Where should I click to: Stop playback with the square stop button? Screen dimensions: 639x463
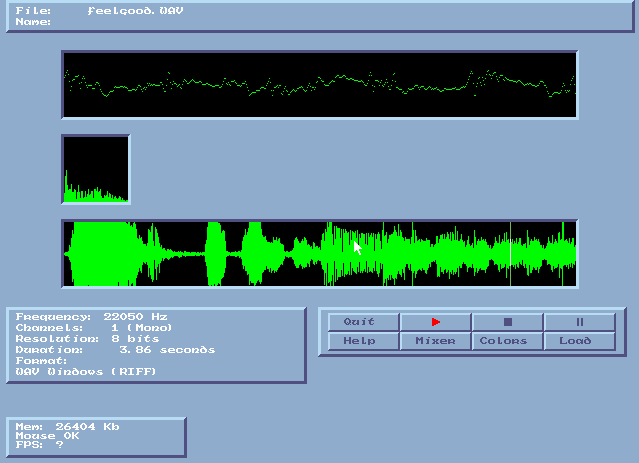(507, 322)
